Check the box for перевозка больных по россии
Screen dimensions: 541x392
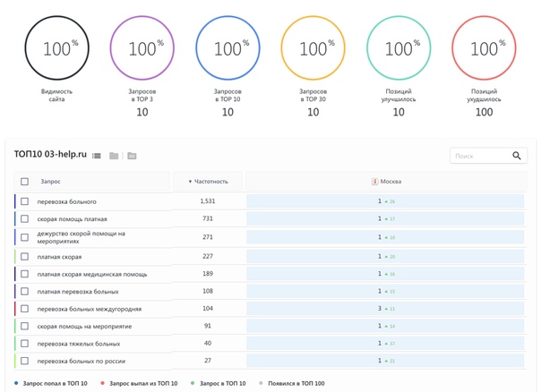[x=24, y=361]
